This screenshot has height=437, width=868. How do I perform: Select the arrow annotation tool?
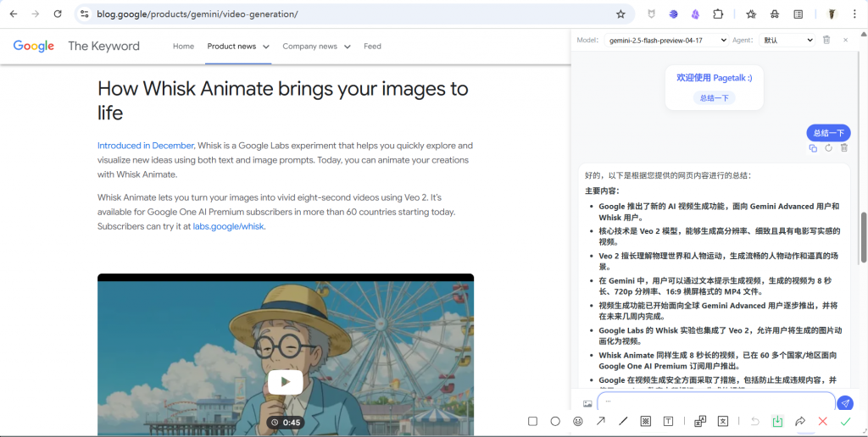coord(601,422)
